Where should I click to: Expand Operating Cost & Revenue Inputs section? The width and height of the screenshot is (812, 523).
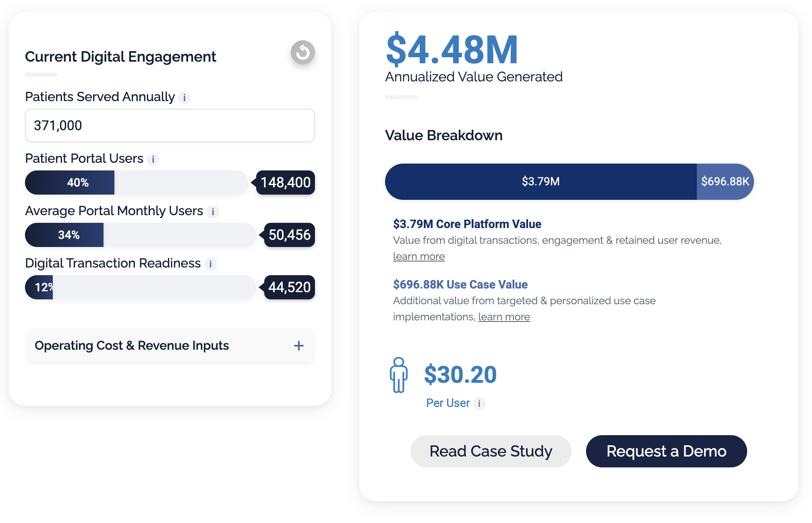coord(298,346)
